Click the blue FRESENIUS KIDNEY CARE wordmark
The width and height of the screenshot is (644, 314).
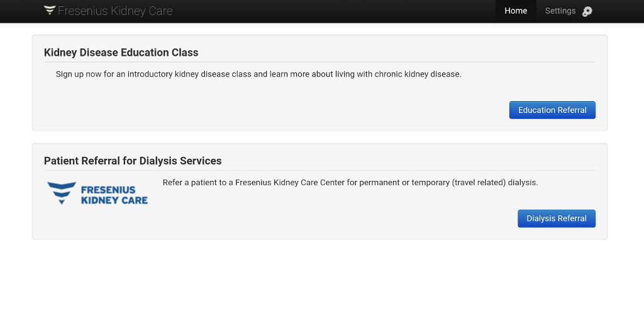coord(114,195)
